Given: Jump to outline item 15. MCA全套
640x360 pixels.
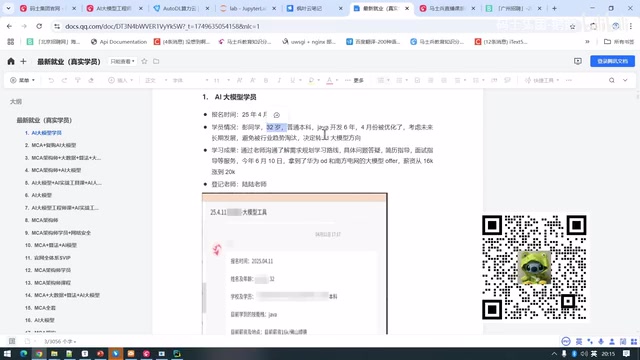Looking at the screenshot, I should click(40, 308).
